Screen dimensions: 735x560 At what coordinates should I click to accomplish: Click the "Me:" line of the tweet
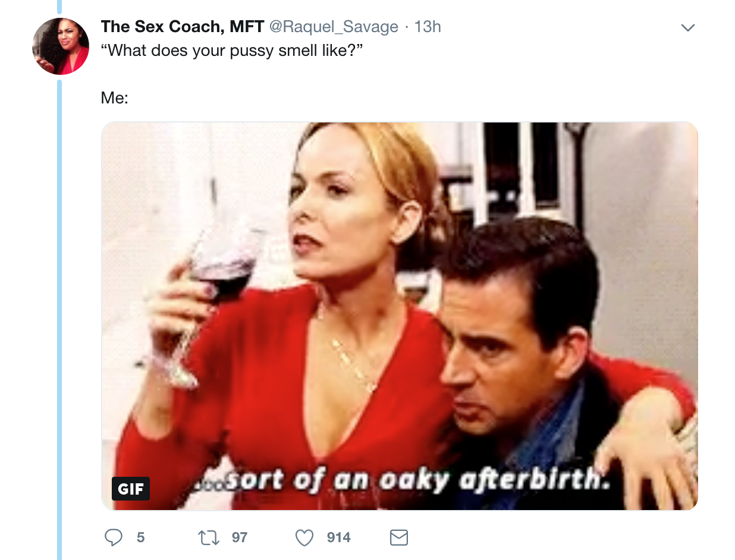(x=115, y=98)
